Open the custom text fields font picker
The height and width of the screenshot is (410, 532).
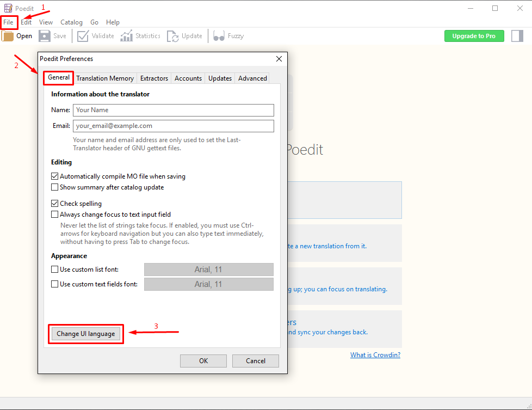coord(209,284)
